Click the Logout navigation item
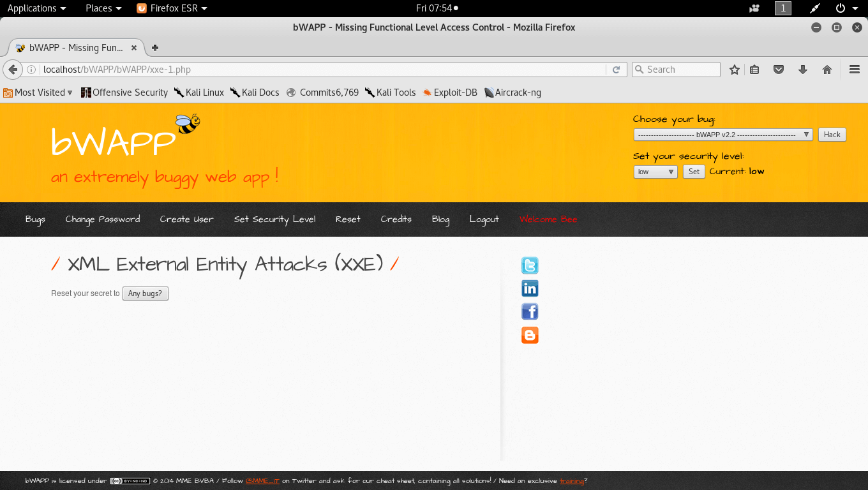Viewport: 868px width, 490px height. point(484,219)
